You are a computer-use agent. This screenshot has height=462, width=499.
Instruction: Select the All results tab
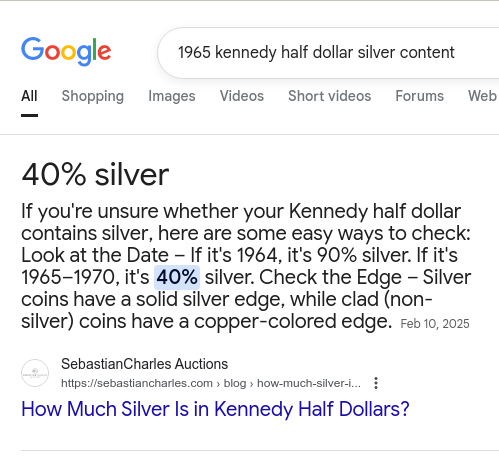point(29,96)
